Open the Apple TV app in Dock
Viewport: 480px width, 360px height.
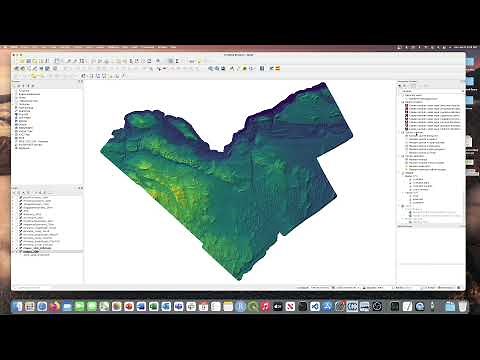click(278, 306)
